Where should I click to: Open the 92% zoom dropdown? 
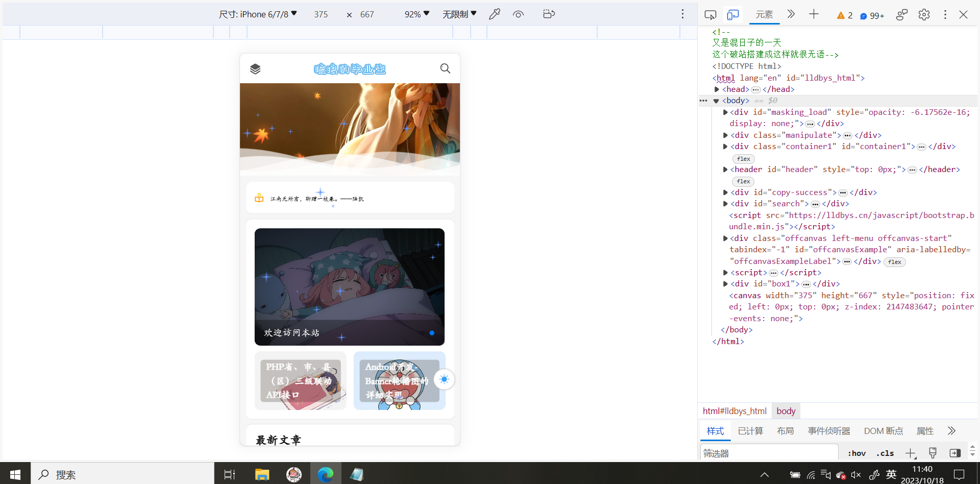coord(417,14)
